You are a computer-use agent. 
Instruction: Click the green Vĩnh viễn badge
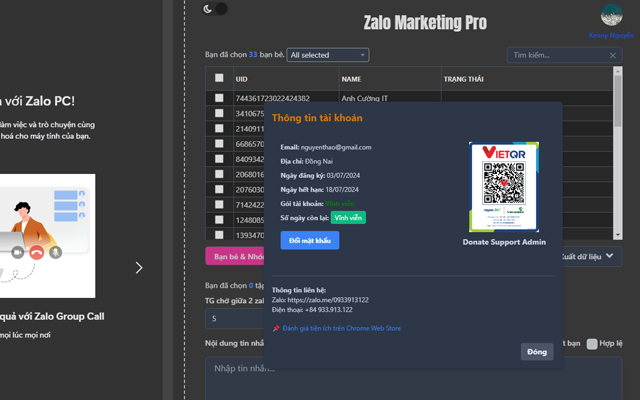348,218
